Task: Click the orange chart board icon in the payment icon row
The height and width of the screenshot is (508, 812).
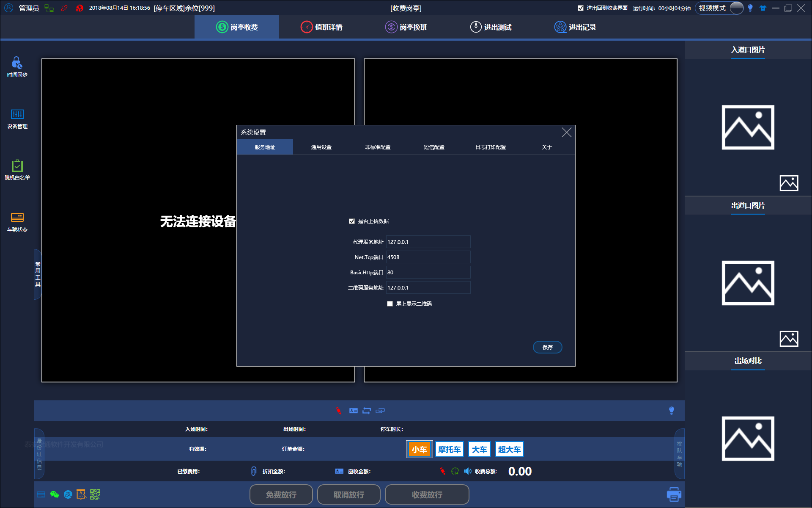Action: click(81, 494)
